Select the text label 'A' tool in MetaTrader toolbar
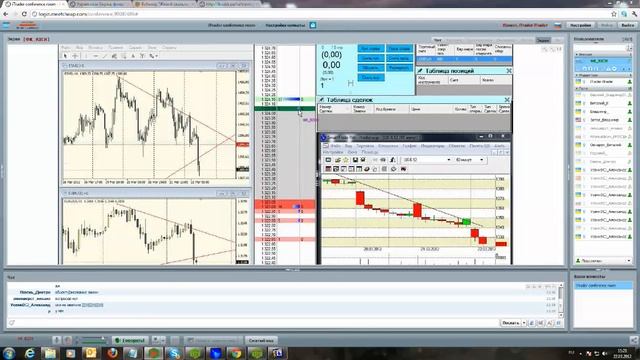This screenshot has height=360, width=640. [x=133, y=56]
